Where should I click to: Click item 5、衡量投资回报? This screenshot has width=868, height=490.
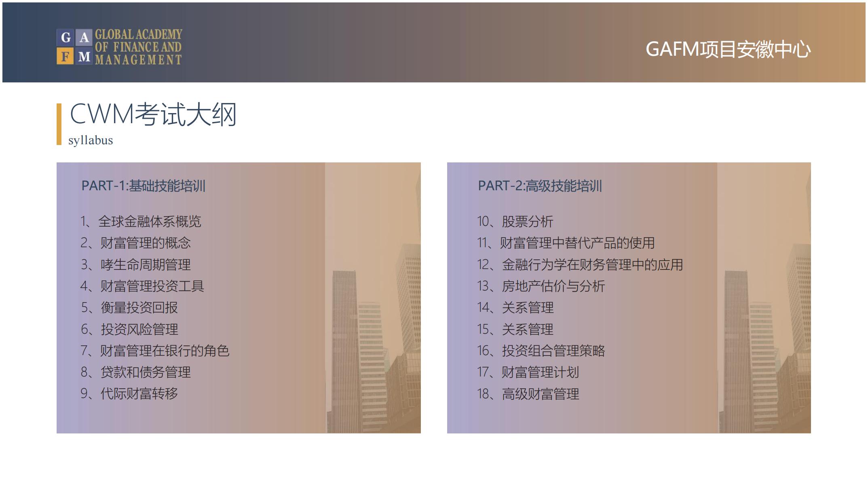click(x=129, y=307)
